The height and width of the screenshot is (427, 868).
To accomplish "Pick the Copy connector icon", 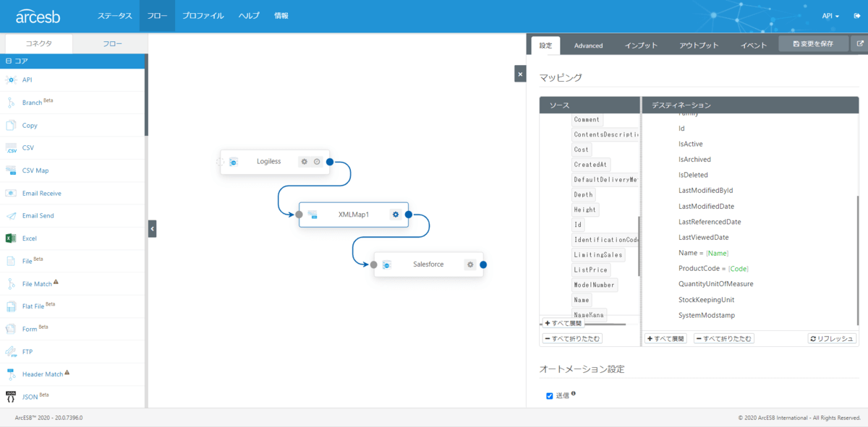I will [x=11, y=125].
